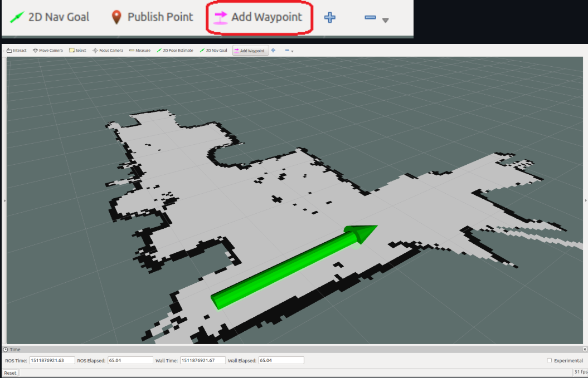
Task: Click the ROS Elapsed value field
Action: coord(130,360)
